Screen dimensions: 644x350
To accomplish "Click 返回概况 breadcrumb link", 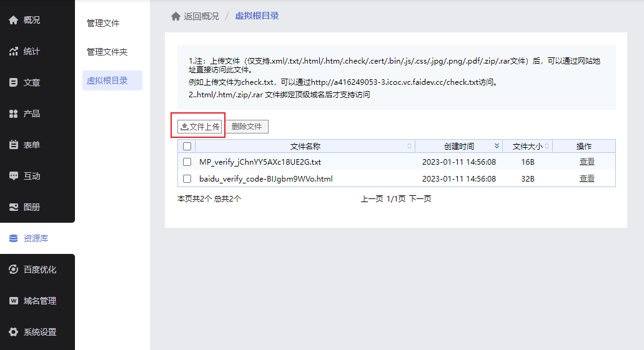I will tap(201, 16).
